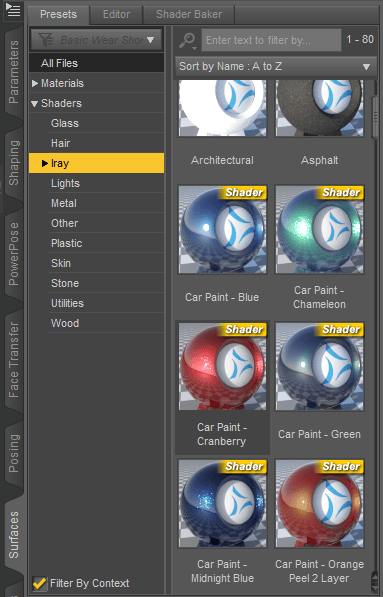Open the Face Transfer side tab
Screen dimensions: 383x597
14,360
